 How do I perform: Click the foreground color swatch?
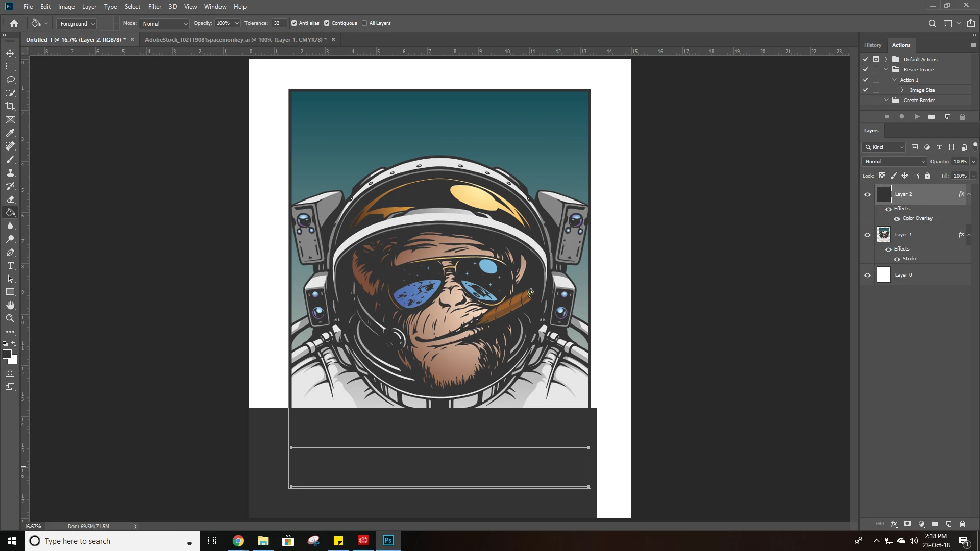pyautogui.click(x=7, y=354)
